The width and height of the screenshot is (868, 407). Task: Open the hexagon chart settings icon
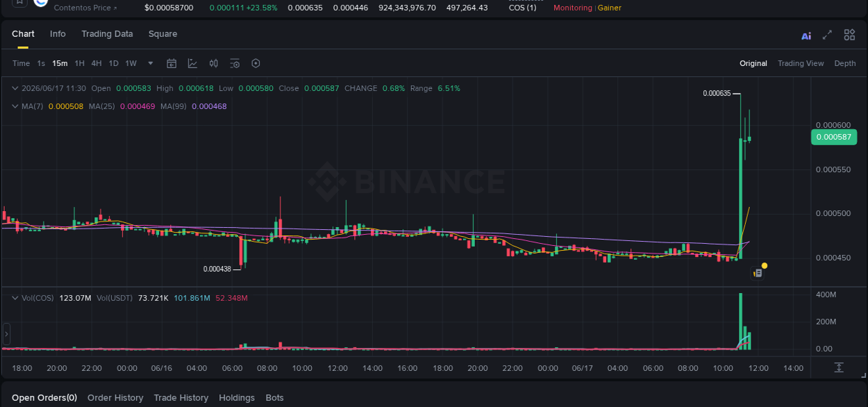256,63
